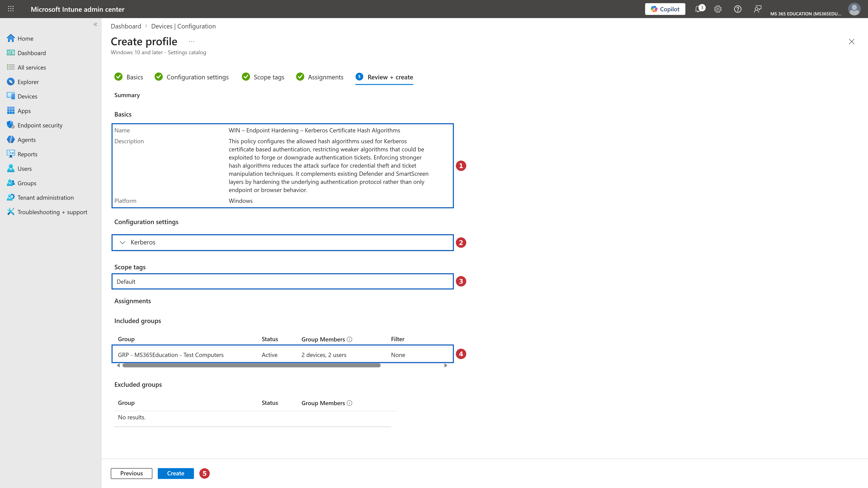
Task: Click the Windows platform value
Action: 241,201
